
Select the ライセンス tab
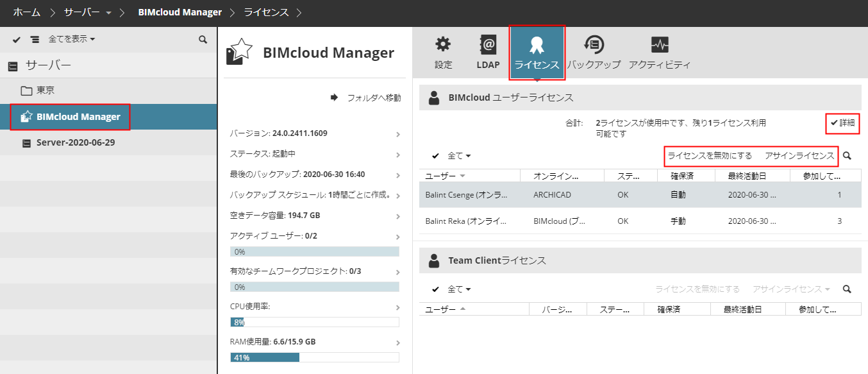point(537,53)
